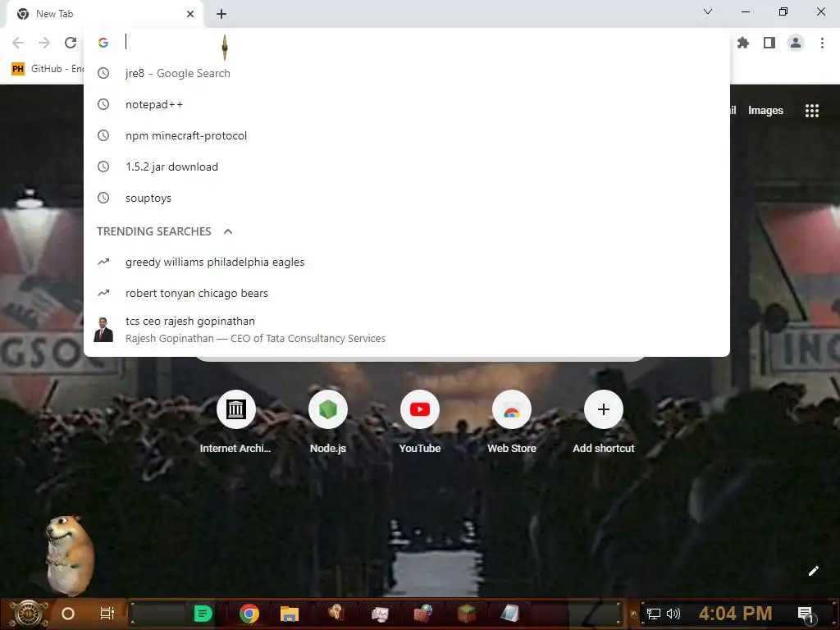Open Google Chrome from taskbar
Viewport: 840px width, 630px height.
point(249,614)
